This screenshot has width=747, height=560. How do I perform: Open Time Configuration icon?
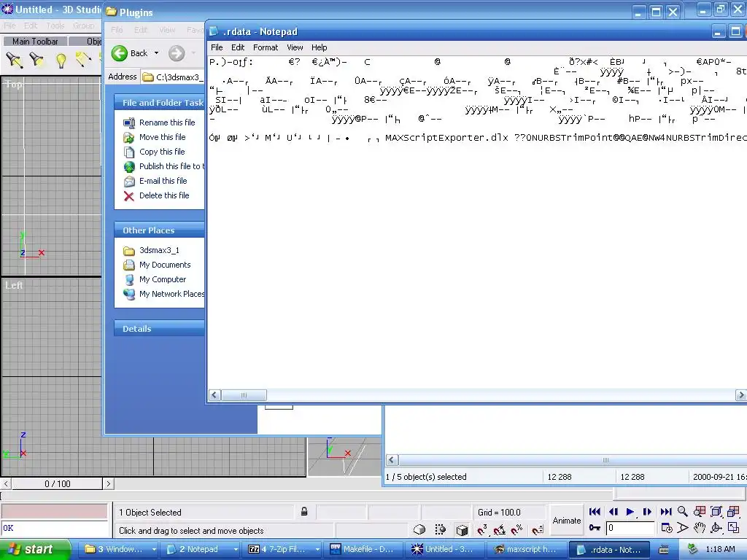(x=667, y=528)
